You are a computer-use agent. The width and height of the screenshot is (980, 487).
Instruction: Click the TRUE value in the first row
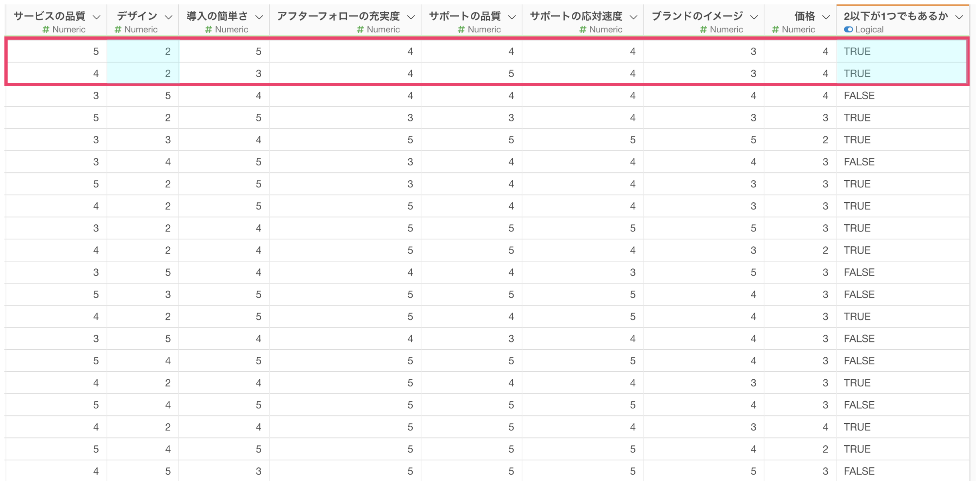[857, 51]
